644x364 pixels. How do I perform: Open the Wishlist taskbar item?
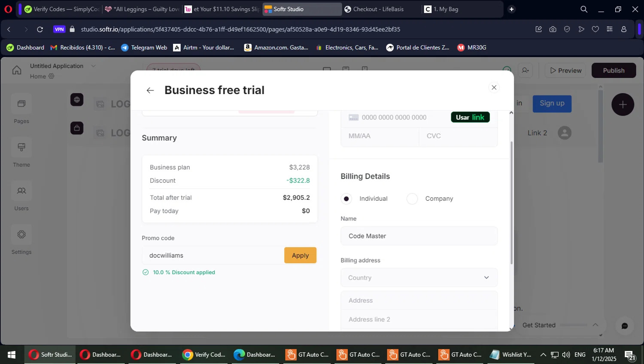click(511, 355)
